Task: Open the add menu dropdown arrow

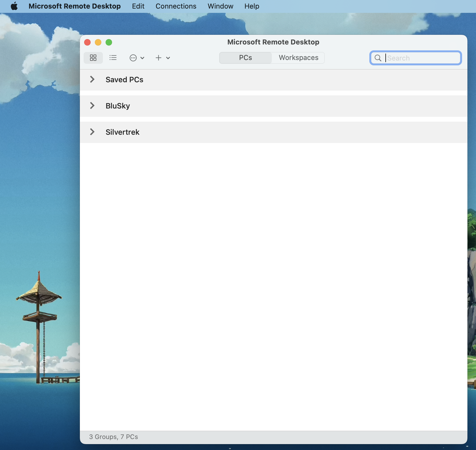Action: pyautogui.click(x=168, y=58)
